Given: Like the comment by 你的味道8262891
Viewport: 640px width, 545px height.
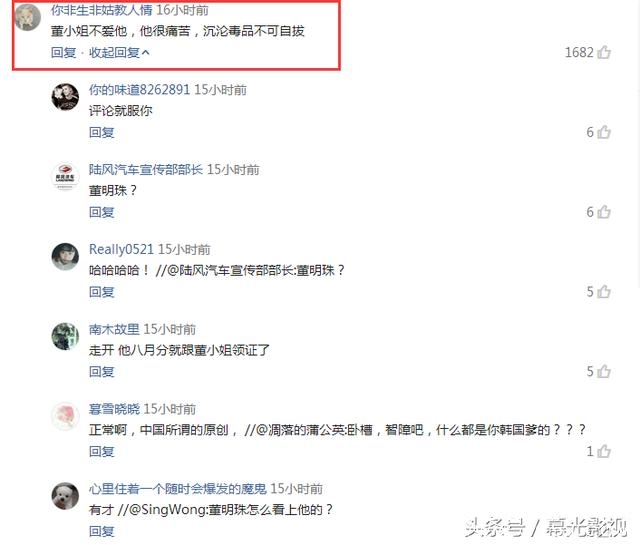Looking at the screenshot, I should point(604,132).
